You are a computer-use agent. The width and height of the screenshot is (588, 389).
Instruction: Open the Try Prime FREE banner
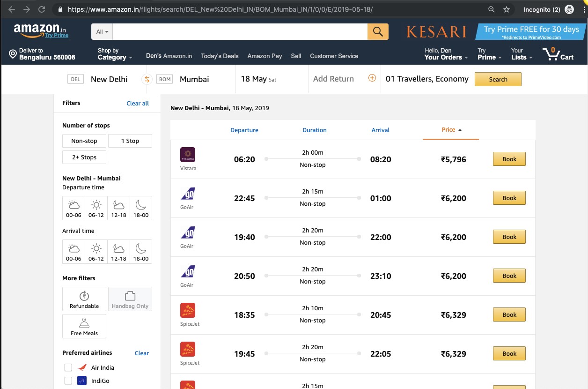(531, 32)
